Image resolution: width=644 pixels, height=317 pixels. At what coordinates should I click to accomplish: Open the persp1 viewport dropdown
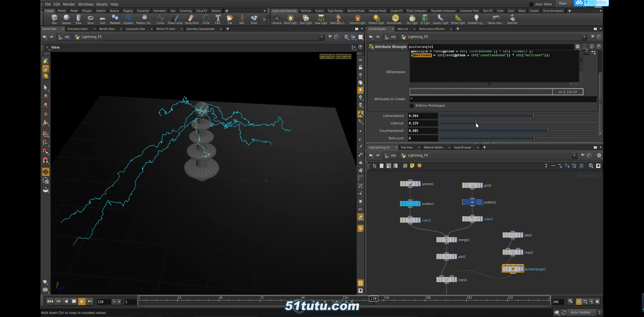point(327,56)
